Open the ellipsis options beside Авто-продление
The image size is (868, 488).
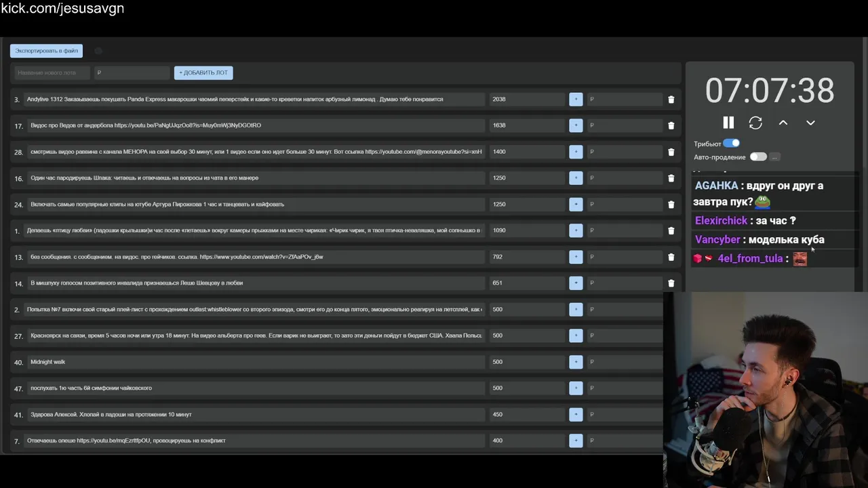[x=774, y=157]
